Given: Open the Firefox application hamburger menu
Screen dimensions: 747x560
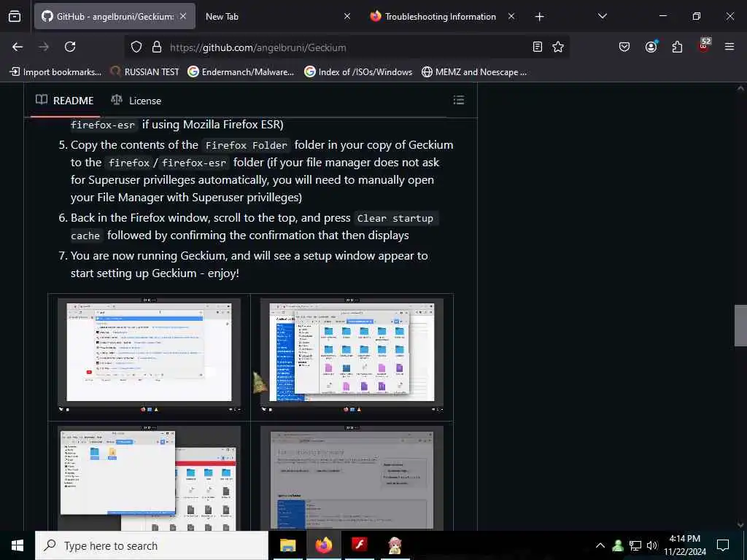Looking at the screenshot, I should [729, 47].
